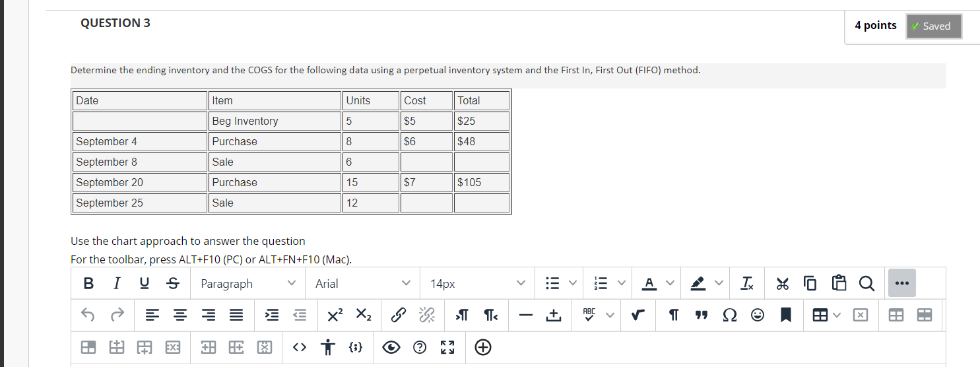Paste with the clipboard icon

[839, 284]
